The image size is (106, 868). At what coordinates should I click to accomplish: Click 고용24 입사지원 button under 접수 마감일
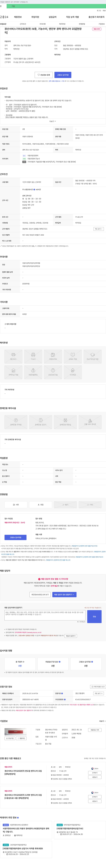point(16,537)
